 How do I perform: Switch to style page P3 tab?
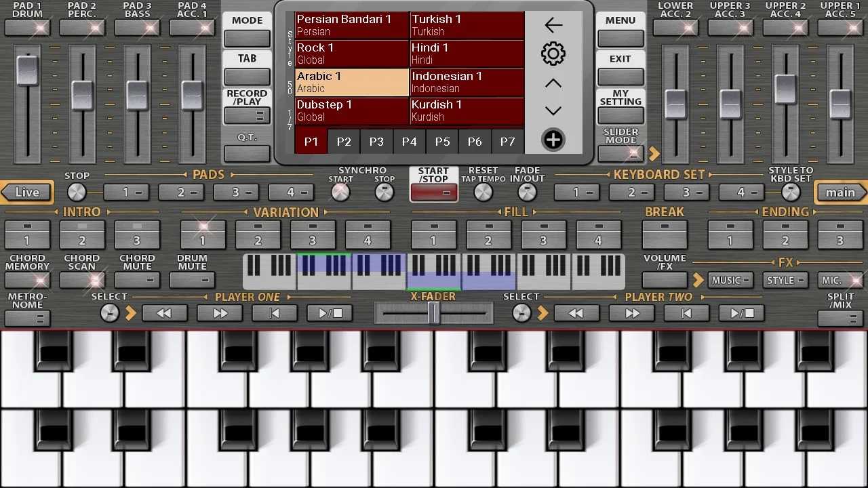point(376,142)
